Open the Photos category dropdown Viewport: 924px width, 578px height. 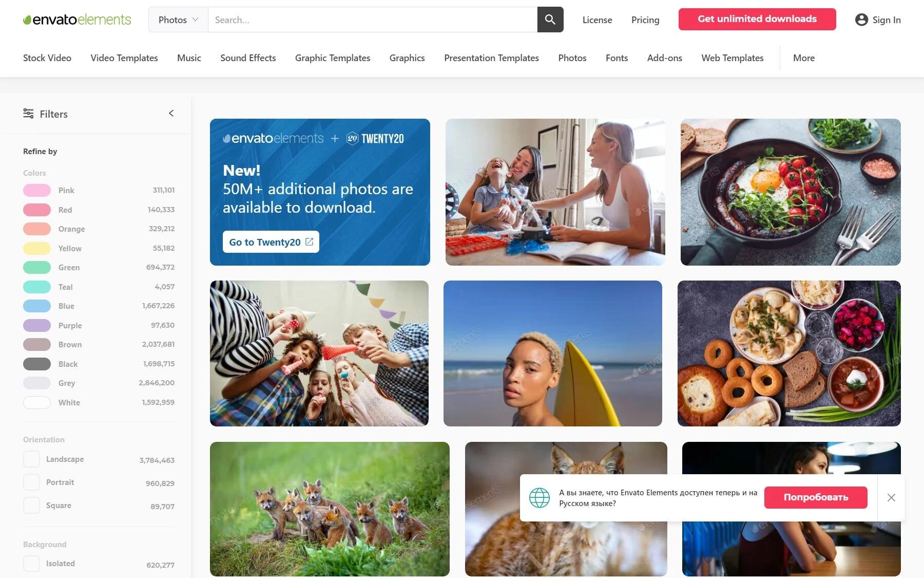[x=178, y=20]
